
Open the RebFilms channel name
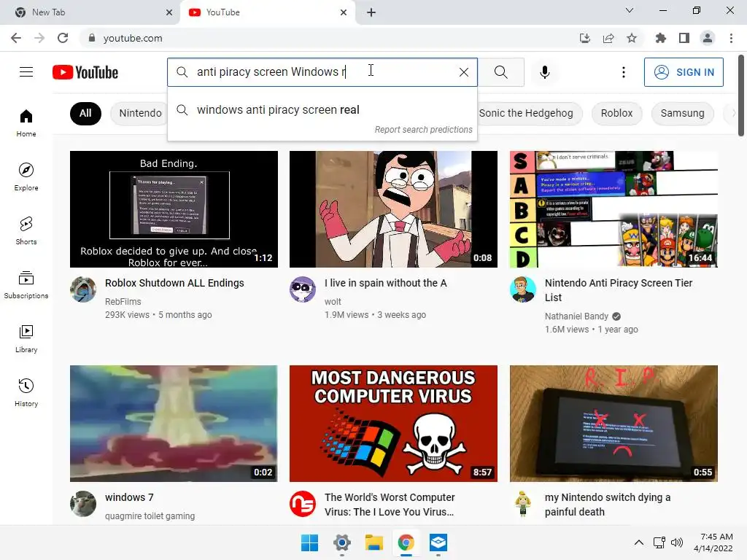(x=123, y=301)
